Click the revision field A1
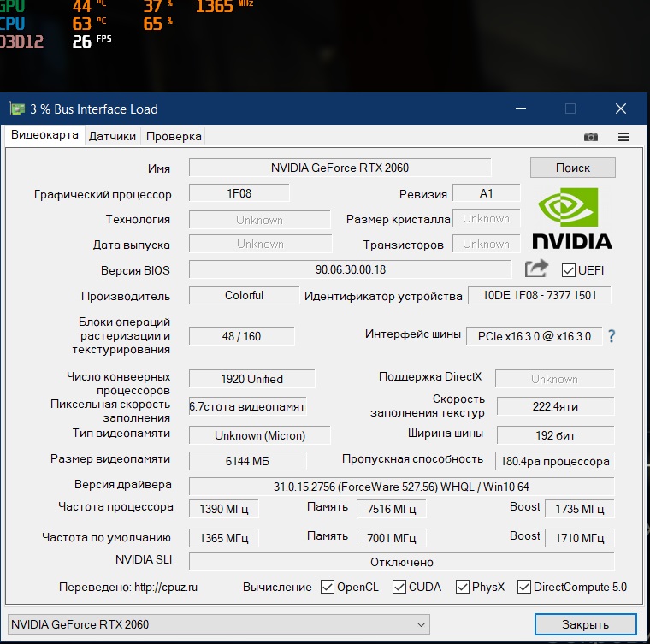The image size is (650, 644). [487, 193]
